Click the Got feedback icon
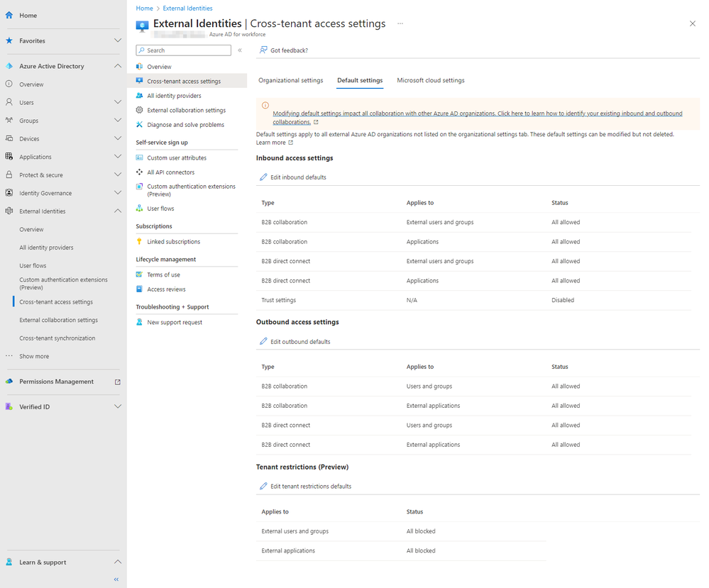This screenshot has height=588, width=709. pos(263,50)
